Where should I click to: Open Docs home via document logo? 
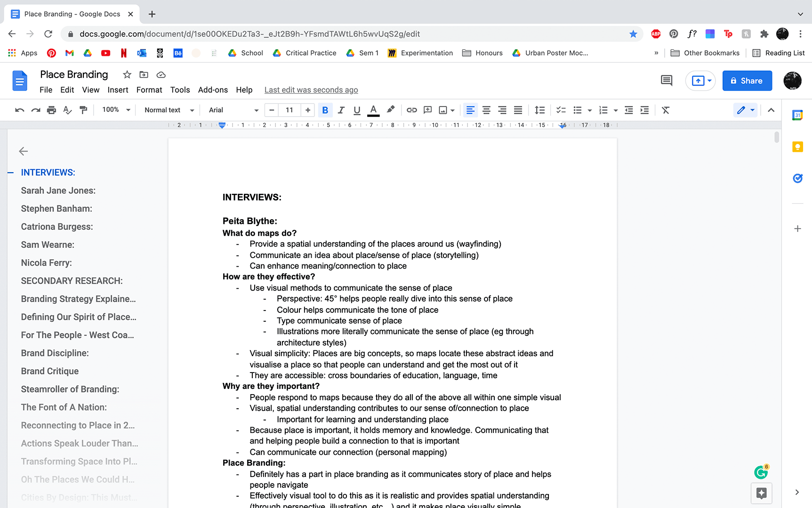[x=20, y=81]
